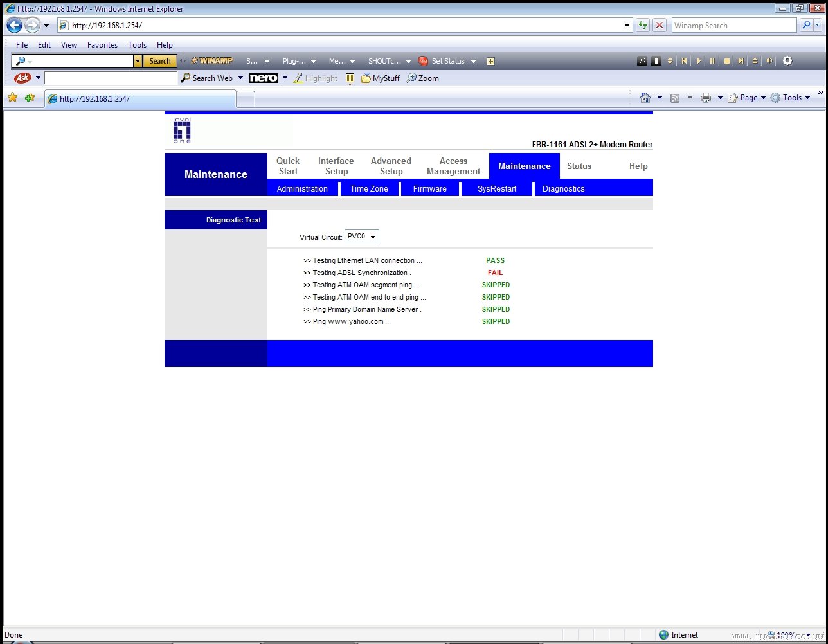Viewport: 828px width, 644px height.
Task: Open MyStuff folder on Ask toolbar
Action: (380, 78)
